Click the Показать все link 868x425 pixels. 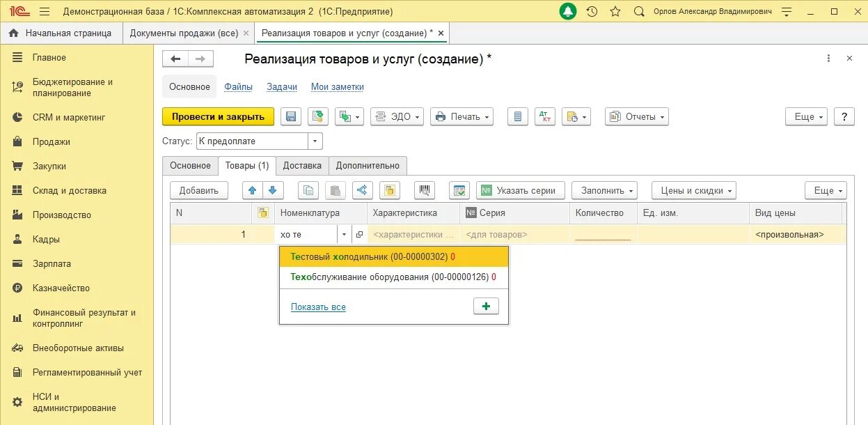coord(318,307)
